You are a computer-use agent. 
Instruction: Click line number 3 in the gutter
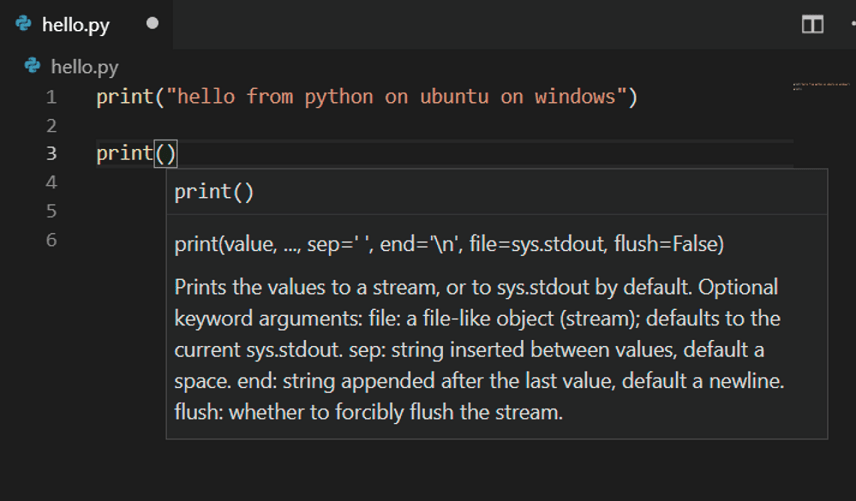click(51, 154)
